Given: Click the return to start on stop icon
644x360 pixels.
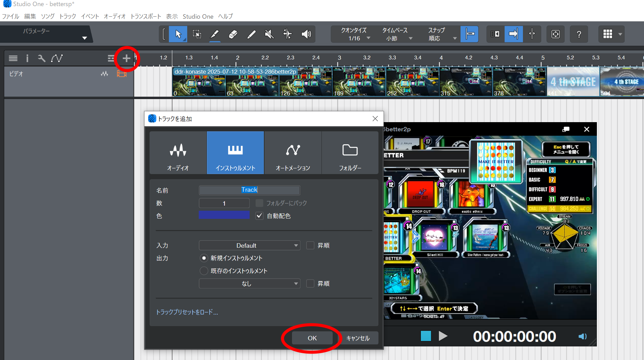Looking at the screenshot, I should (x=495, y=34).
